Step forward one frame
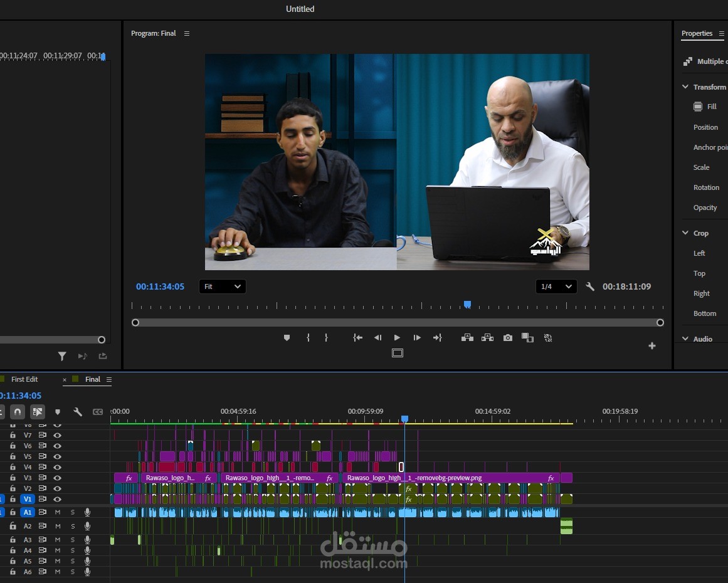 click(x=417, y=338)
